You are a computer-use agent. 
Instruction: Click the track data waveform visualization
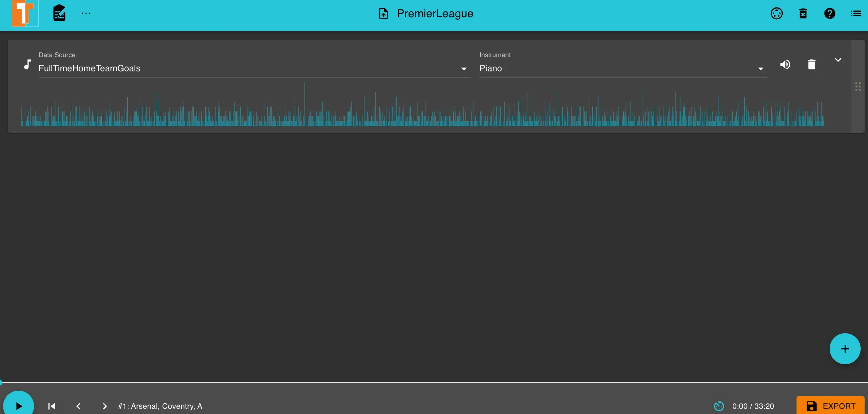point(423,104)
